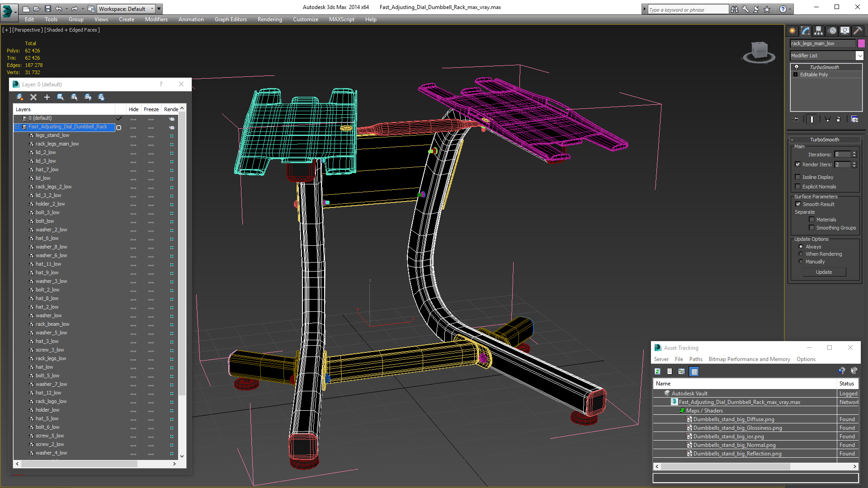The image size is (868, 488).
Task: Click the Open File folder icon
Action: tap(37, 9)
